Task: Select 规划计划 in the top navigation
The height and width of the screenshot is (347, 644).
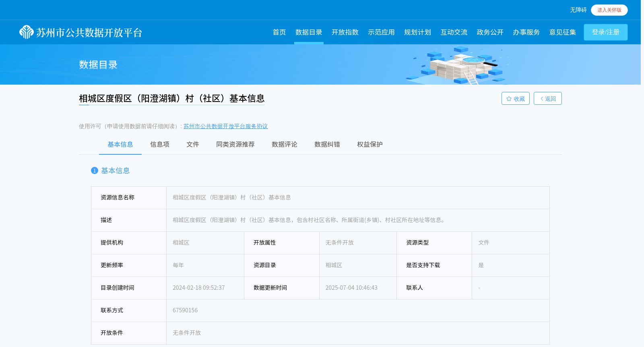Action: [x=417, y=32]
